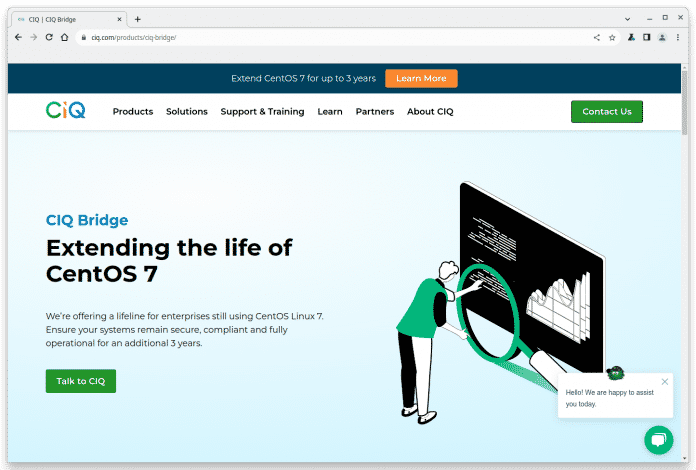696x470 pixels.
Task: Bookmark this page with the star icon
Action: pos(612,37)
